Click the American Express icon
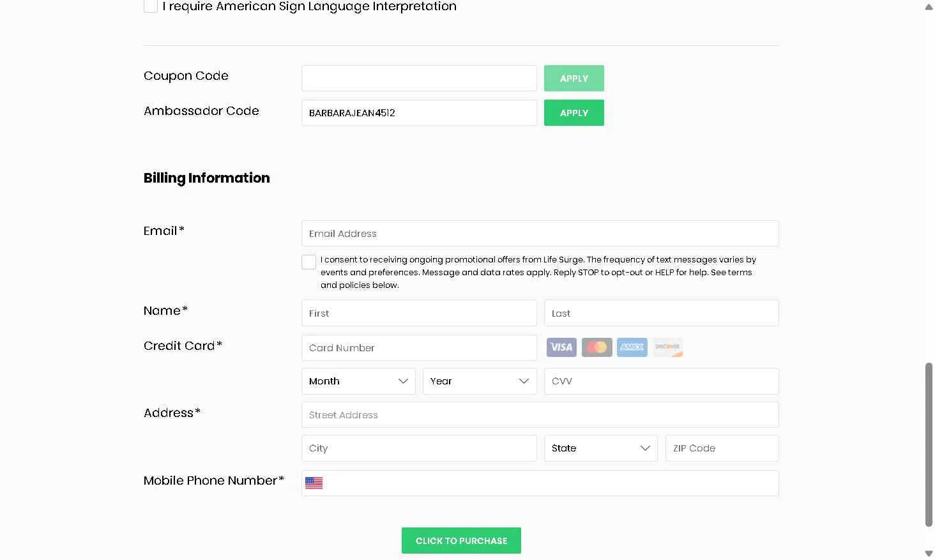The image size is (935, 560). click(x=632, y=347)
